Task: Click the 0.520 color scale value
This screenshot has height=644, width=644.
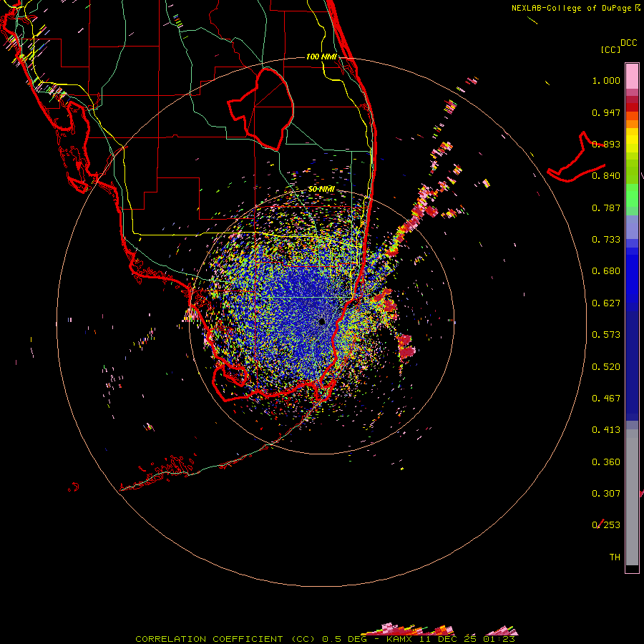Action: click(606, 367)
